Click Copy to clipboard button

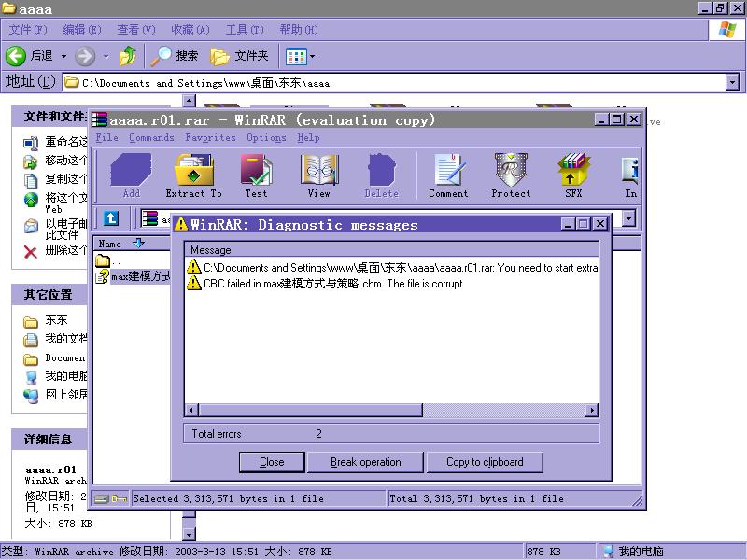(x=485, y=462)
